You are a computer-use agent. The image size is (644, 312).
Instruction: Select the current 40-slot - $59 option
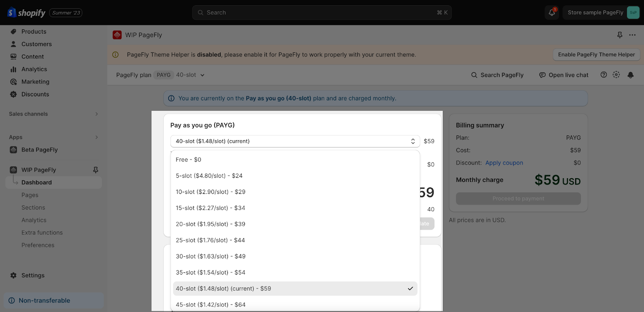click(x=295, y=289)
